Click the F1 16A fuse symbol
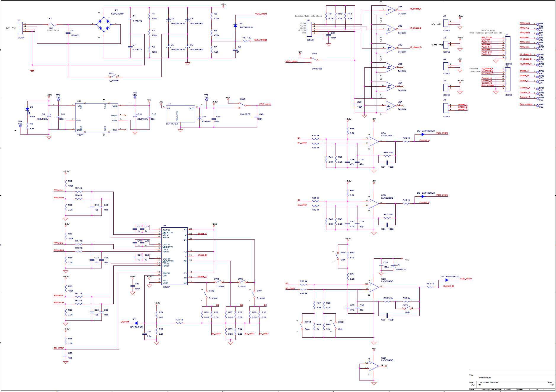This screenshot has height=392, width=556. click(52, 24)
